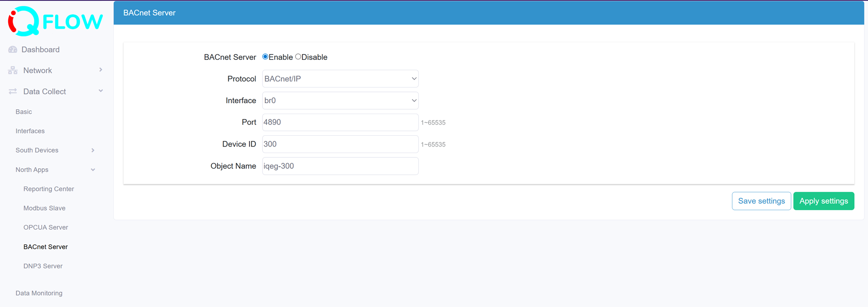Click the Data Collect menu label
This screenshot has height=307, width=868.
(x=45, y=91)
